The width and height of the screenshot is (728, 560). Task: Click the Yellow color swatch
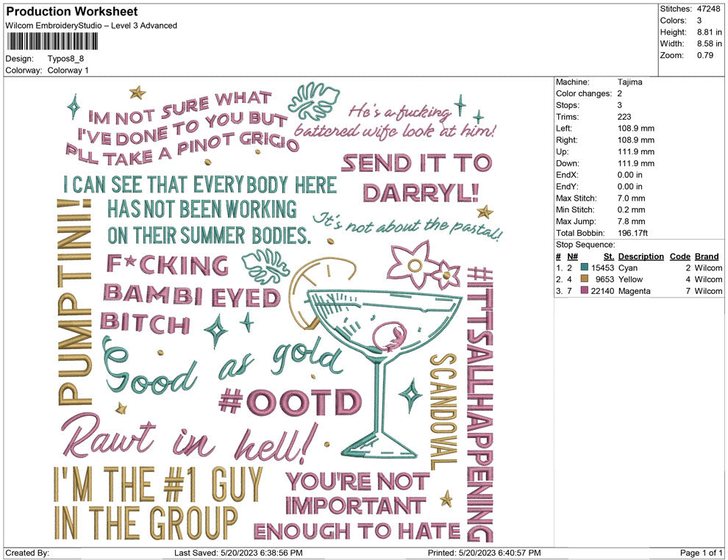584,279
